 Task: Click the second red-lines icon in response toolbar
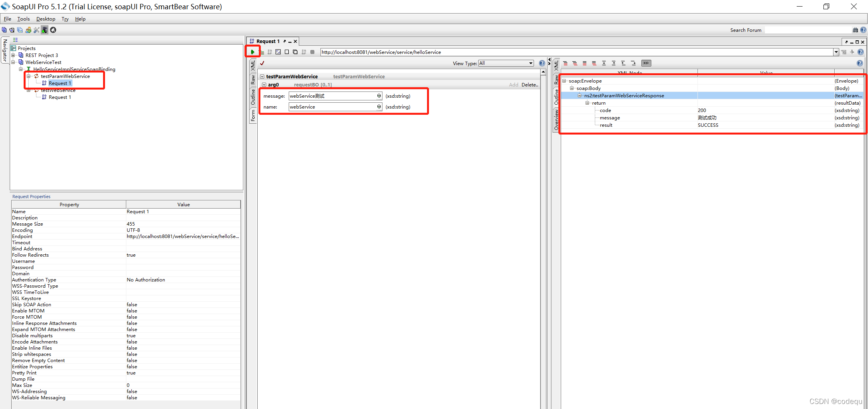tap(575, 63)
